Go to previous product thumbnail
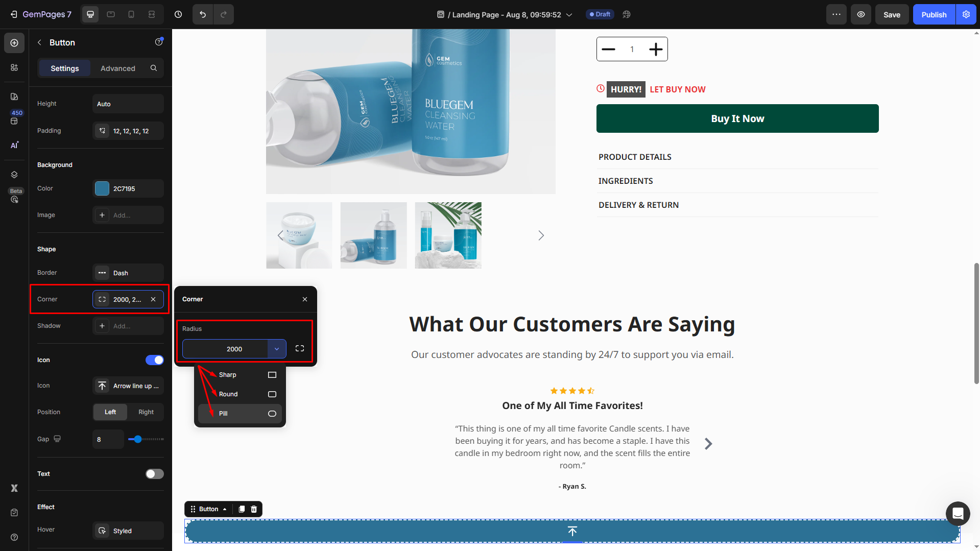 point(280,235)
